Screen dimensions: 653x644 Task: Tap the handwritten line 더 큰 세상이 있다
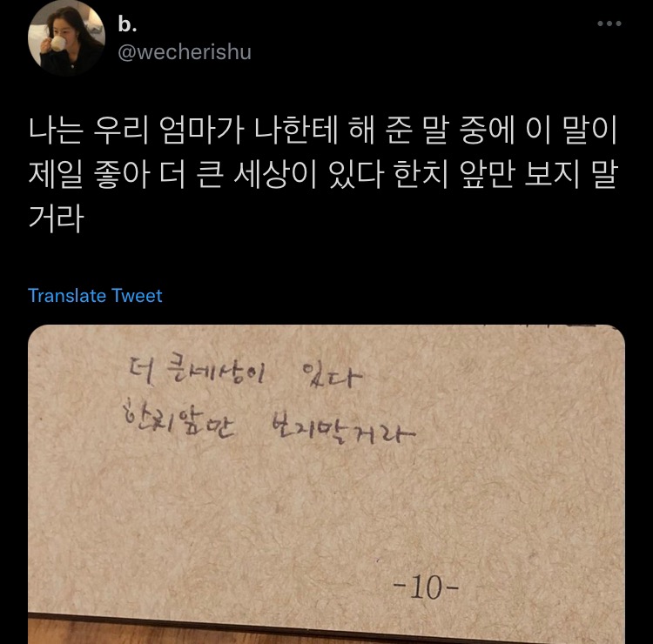(246, 372)
